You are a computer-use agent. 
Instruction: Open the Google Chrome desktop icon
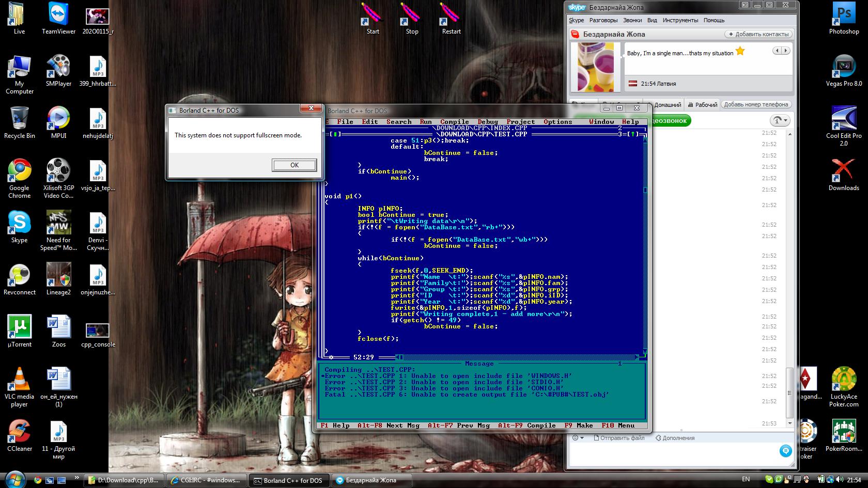point(20,179)
